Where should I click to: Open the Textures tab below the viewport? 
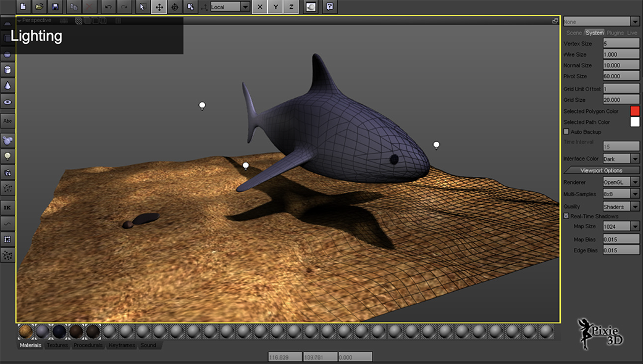[57, 345]
